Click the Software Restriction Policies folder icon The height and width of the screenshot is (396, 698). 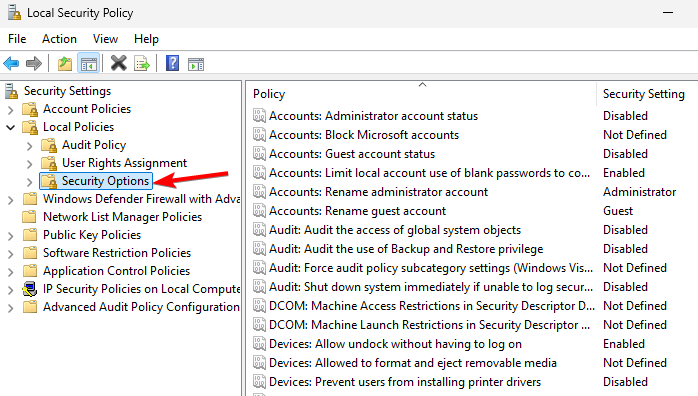[x=29, y=253]
